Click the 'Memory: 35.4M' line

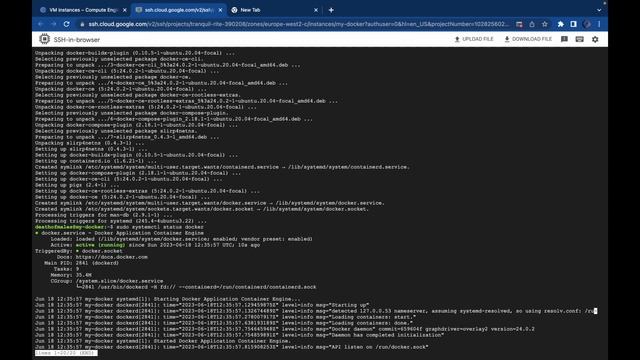(x=71, y=275)
